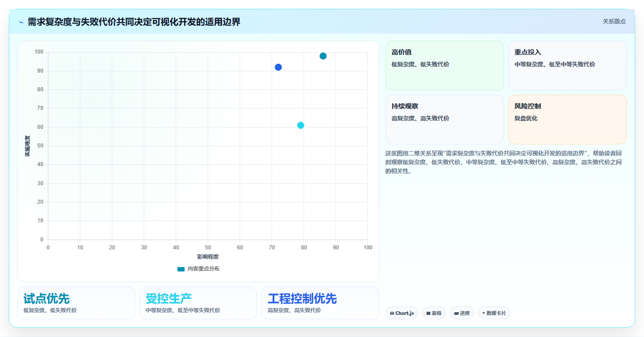644x337 pixels.
Task: Click the 试点优先 summary card
Action: tap(76, 303)
